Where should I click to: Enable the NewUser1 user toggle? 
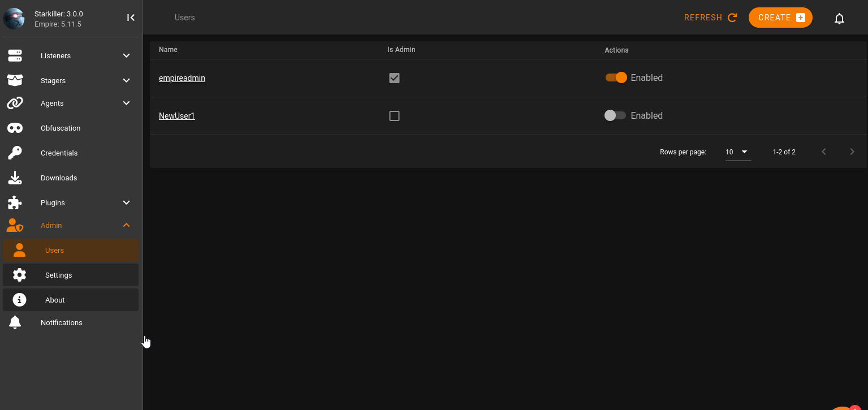[615, 115]
